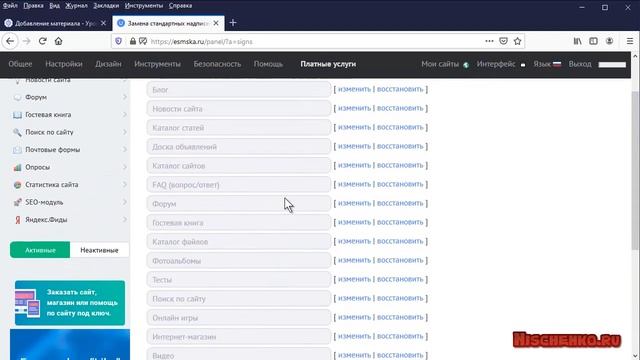The image size is (640, 360).
Task: Open the Помощь panel menu
Action: (x=268, y=64)
